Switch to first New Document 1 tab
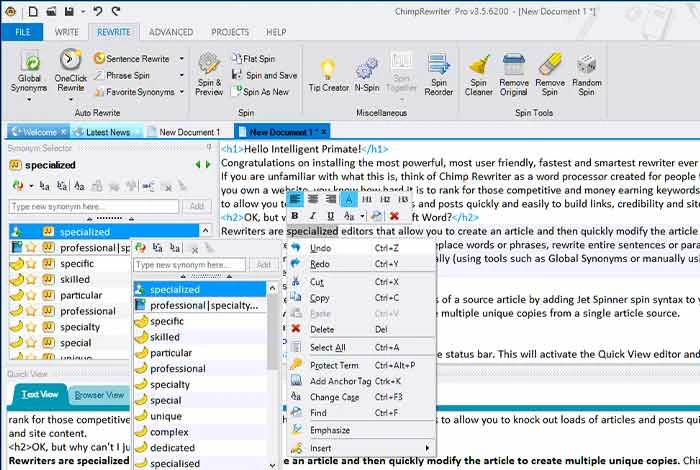Image resolution: width=700 pixels, height=470 pixels. (x=184, y=132)
